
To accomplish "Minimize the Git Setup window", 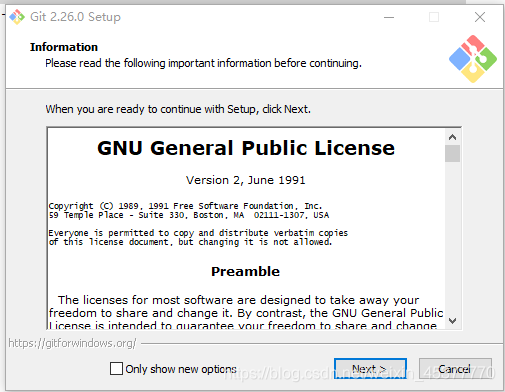I will point(389,17).
